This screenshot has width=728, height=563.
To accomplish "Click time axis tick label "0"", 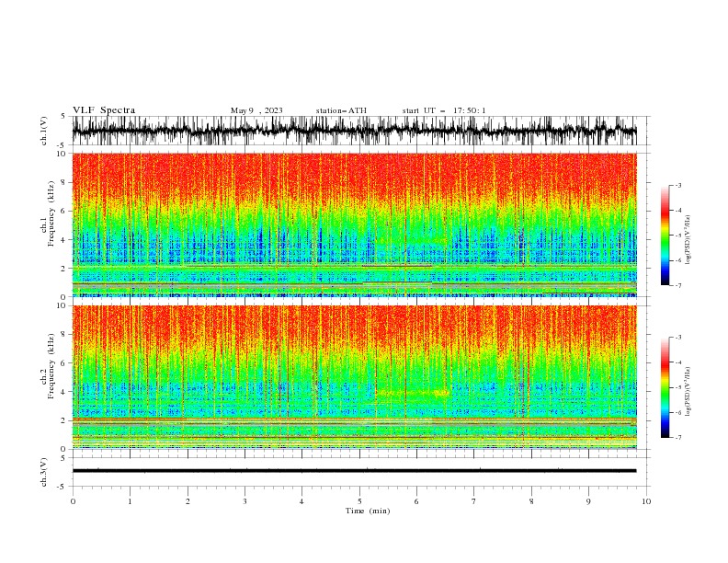I will tap(73, 501).
